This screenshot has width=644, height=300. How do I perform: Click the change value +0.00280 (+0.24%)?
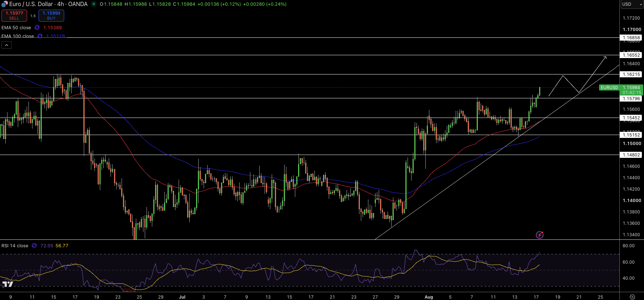(265, 4)
